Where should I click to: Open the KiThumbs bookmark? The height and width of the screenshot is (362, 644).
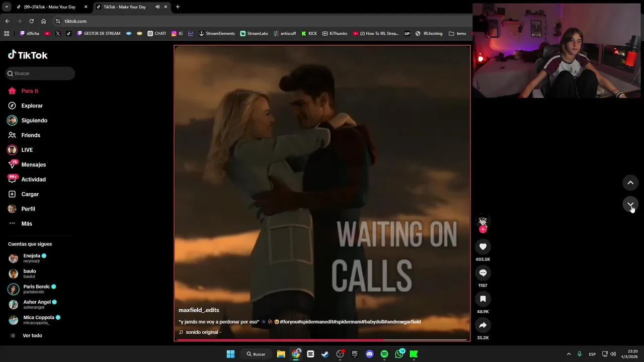pyautogui.click(x=335, y=34)
